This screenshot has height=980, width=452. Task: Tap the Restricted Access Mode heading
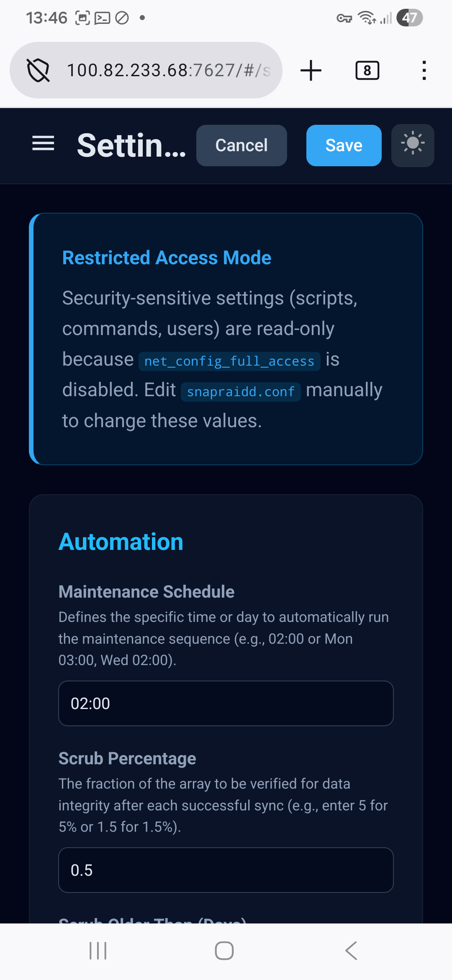point(167,258)
